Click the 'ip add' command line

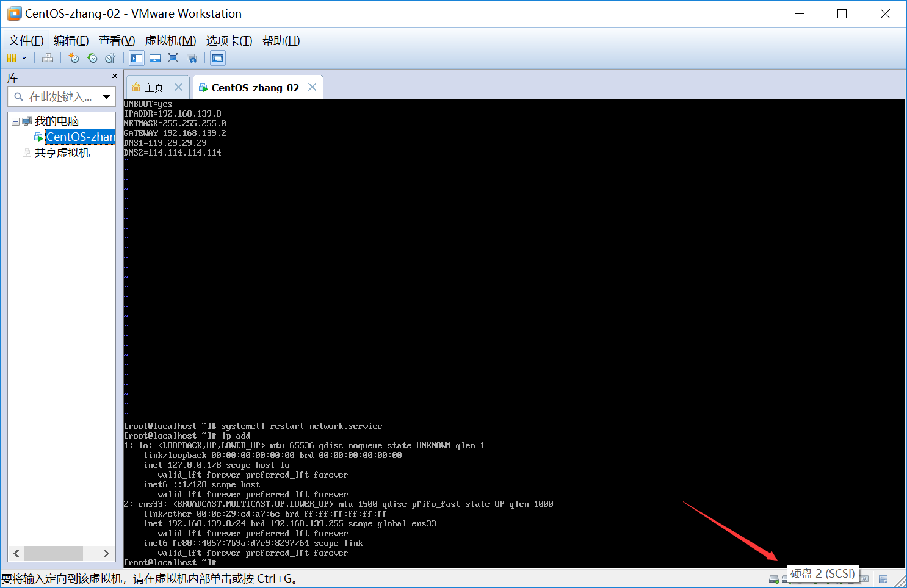187,436
